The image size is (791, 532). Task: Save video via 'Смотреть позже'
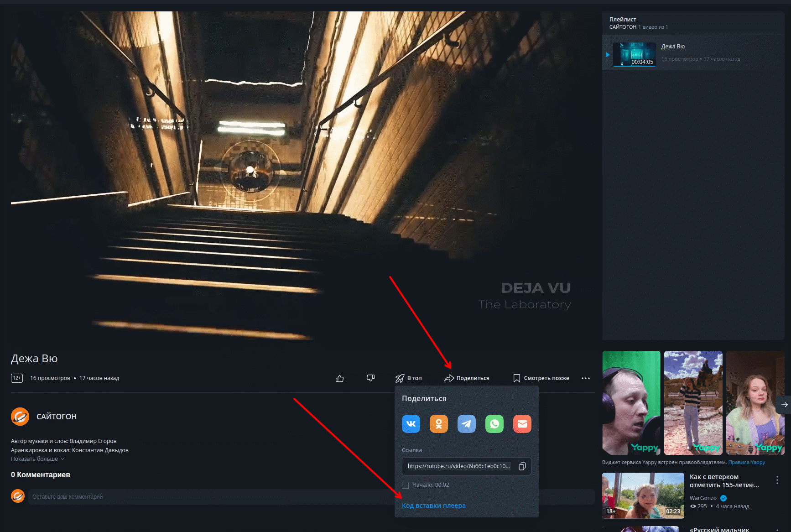click(x=541, y=378)
